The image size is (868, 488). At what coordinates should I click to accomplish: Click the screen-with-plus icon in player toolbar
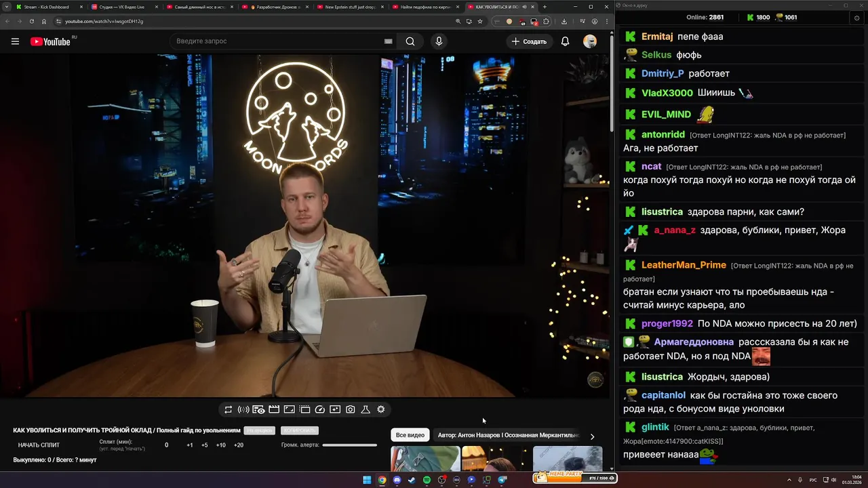coord(335,409)
